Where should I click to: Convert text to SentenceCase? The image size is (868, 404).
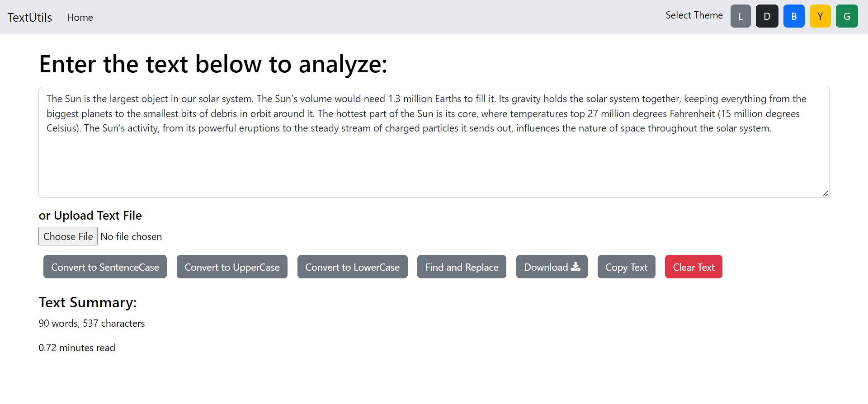coord(105,267)
